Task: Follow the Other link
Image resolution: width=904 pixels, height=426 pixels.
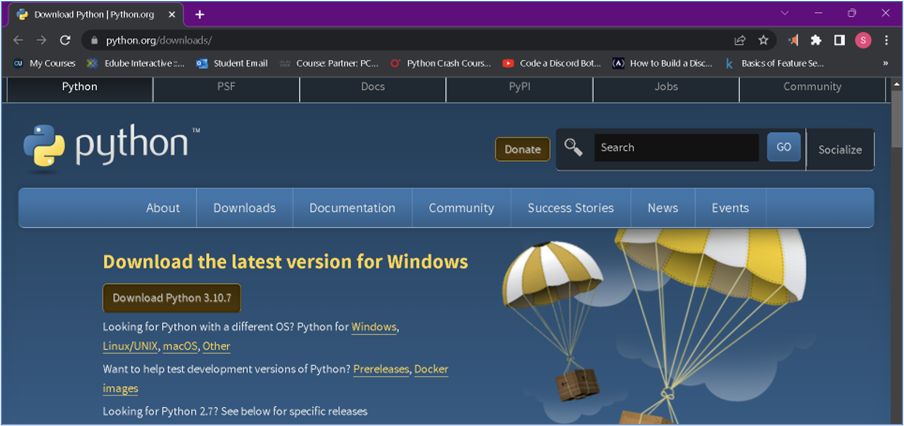Action: pyautogui.click(x=216, y=346)
